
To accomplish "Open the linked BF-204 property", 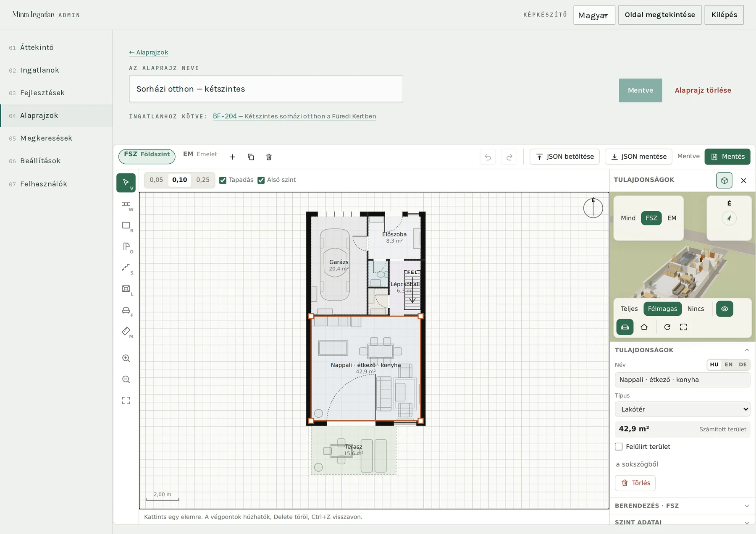I will pyautogui.click(x=294, y=116).
